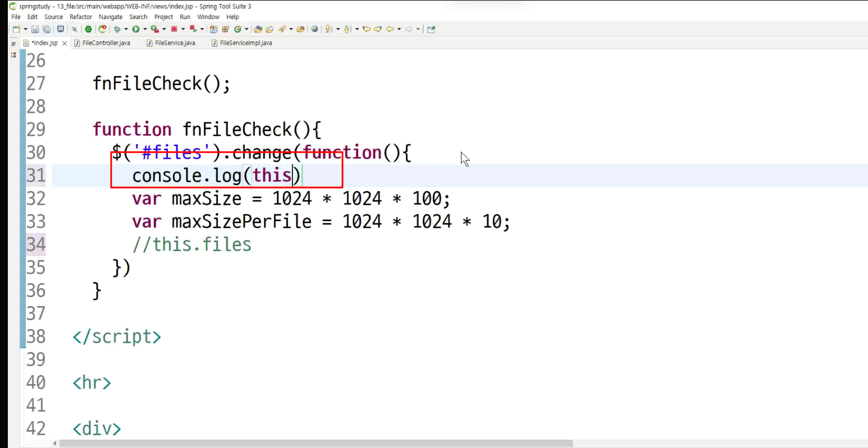The height and width of the screenshot is (448, 868).
Task: Open the Run menu
Action: pyautogui.click(x=185, y=17)
